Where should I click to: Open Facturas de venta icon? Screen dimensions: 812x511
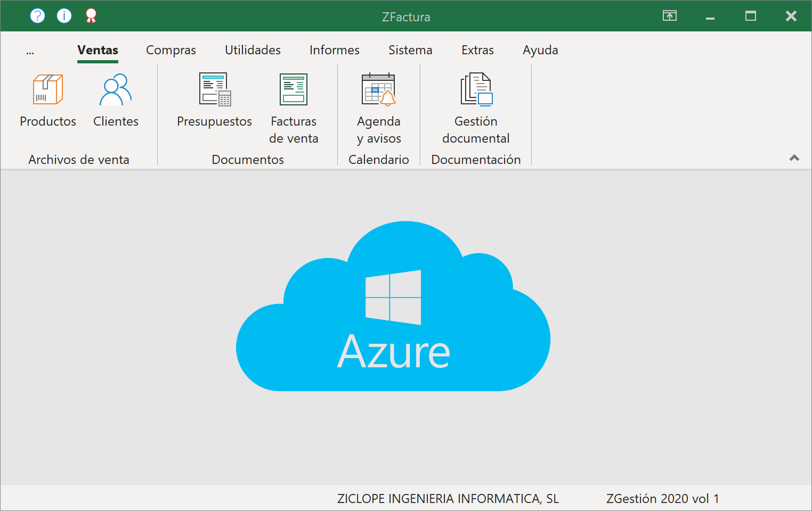point(294,89)
